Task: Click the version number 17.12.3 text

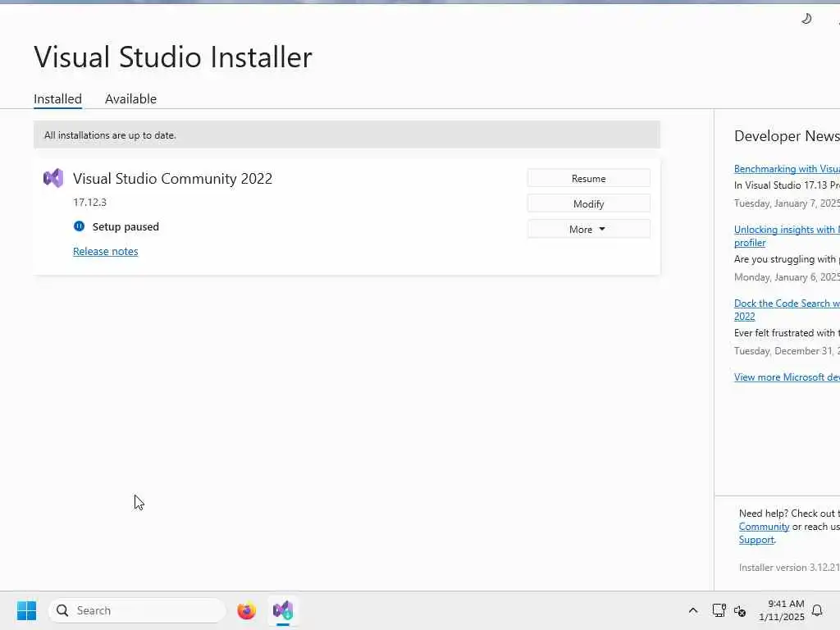Action: [90, 202]
